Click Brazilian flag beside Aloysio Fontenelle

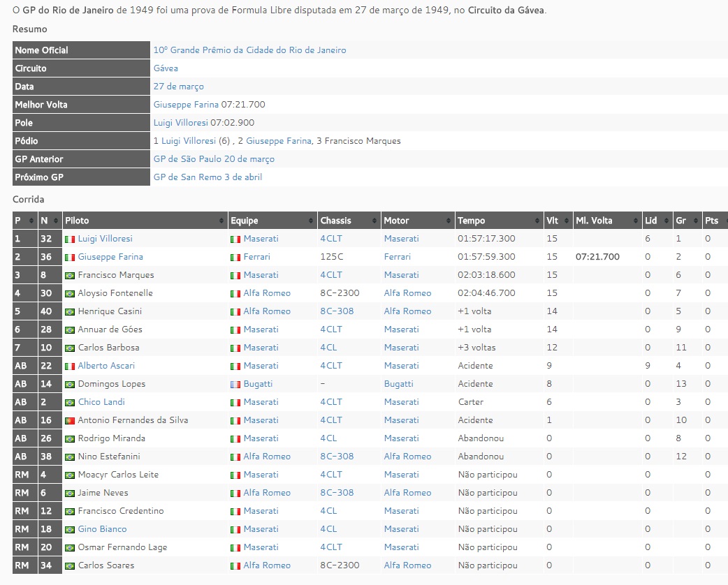[x=70, y=294]
